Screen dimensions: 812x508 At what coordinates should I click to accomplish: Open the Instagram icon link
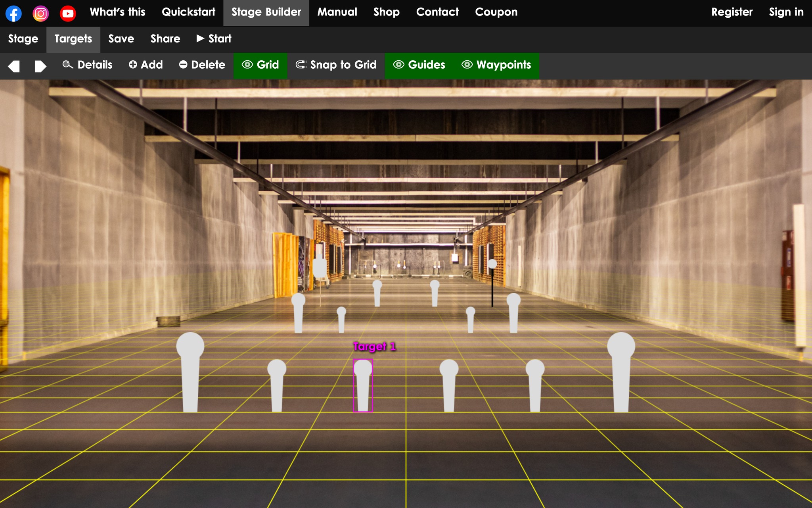(40, 13)
